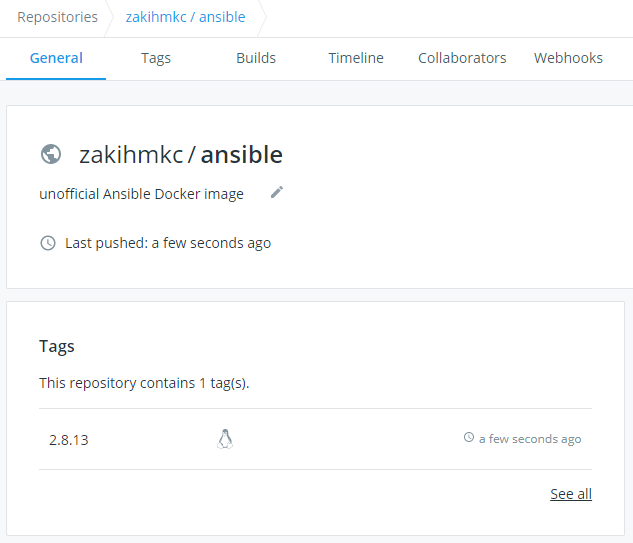Click the zakihmkc / ansible breadcrumb link
The height and width of the screenshot is (543, 633).
(185, 17)
